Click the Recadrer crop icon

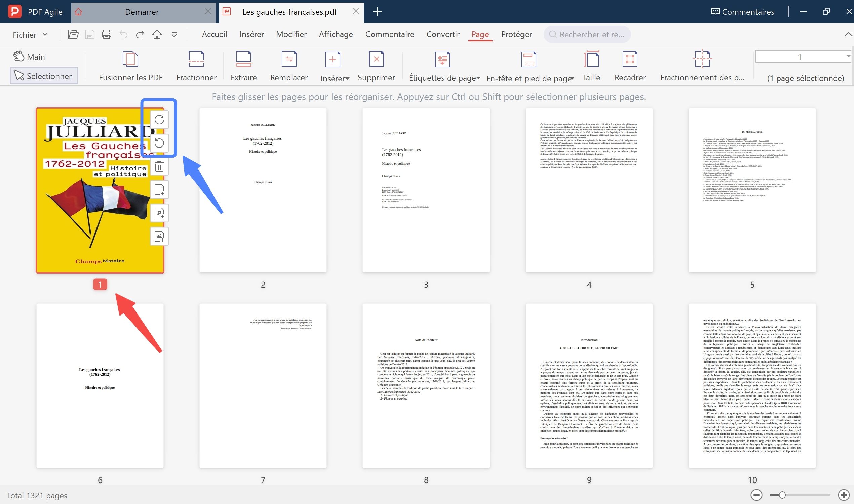pos(630,59)
